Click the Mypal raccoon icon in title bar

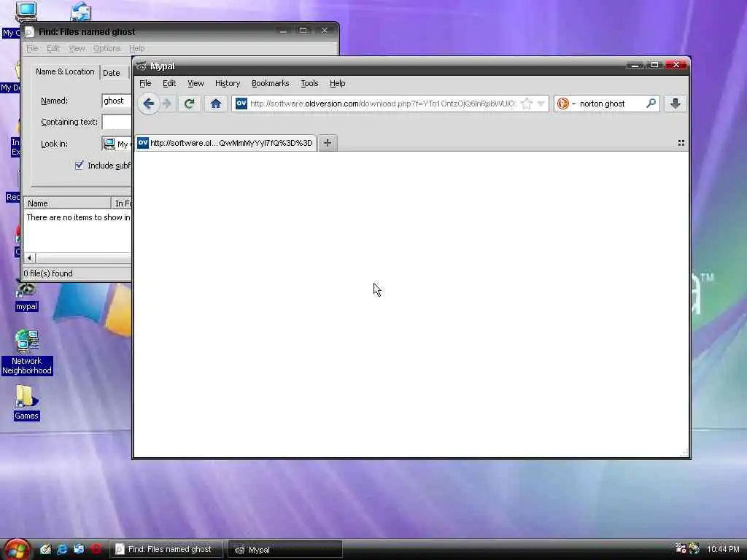(141, 66)
